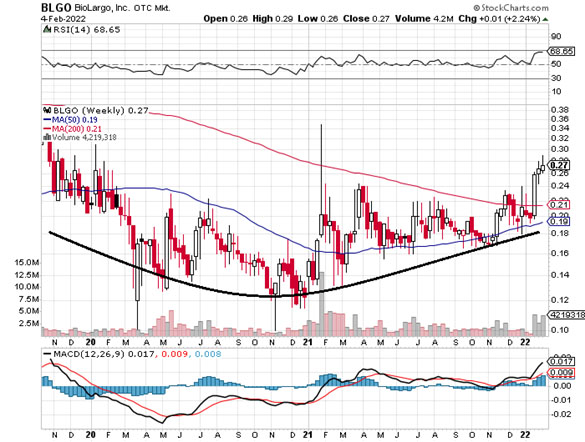Click the 20 year marker on the MACD panel time axis
This screenshot has width=585, height=442.
90,435
